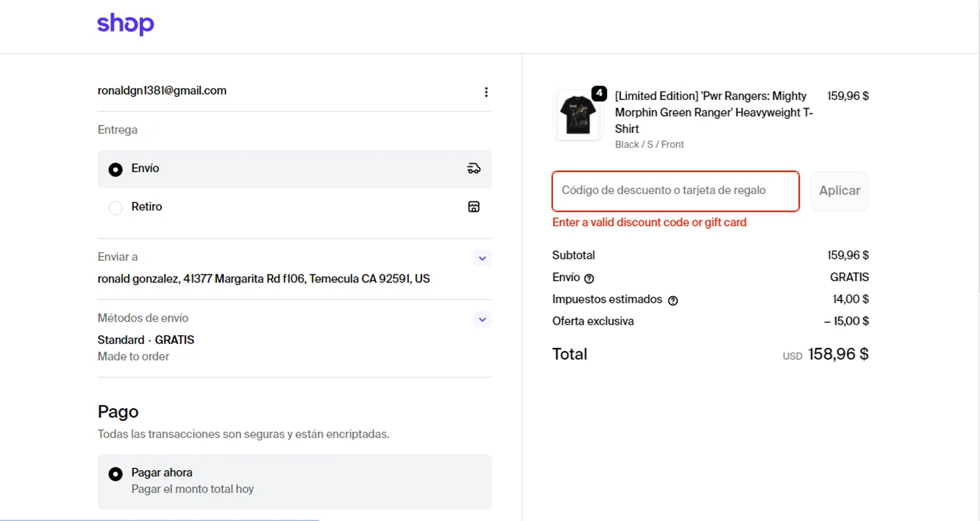The image size is (980, 521).
Task: Click the discount error message text
Action: coord(649,222)
